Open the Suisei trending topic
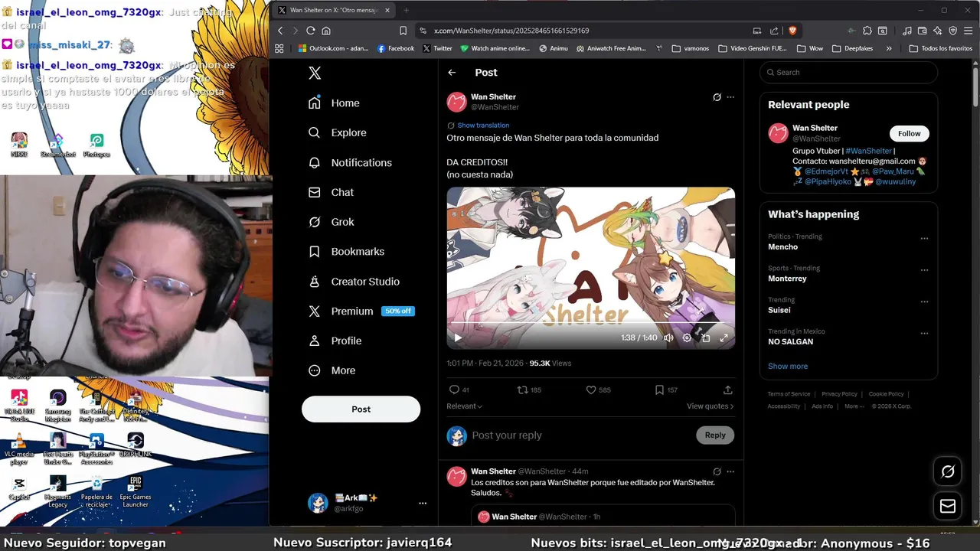Screen dimensions: 980x551 point(779,310)
